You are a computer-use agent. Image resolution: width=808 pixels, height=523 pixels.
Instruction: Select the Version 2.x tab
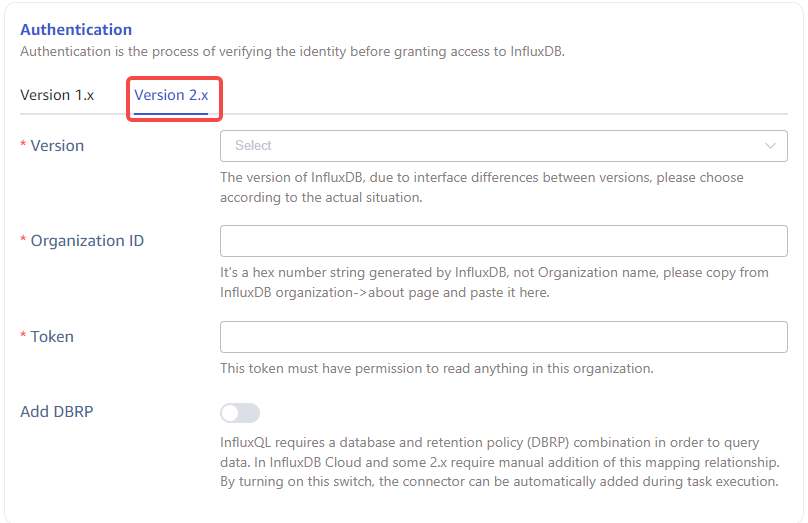coord(171,95)
